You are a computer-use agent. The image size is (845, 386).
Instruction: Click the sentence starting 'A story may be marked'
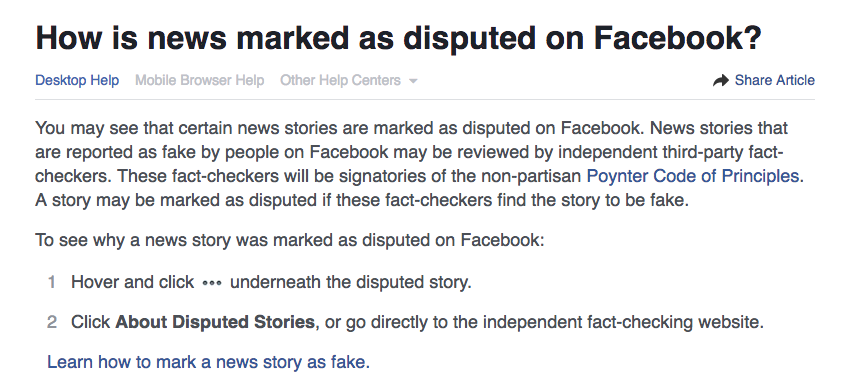[362, 201]
